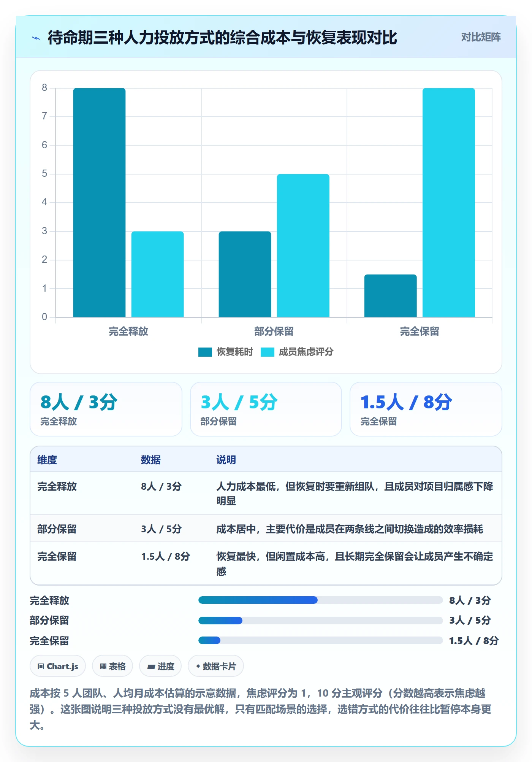Toggle the 成员焦虑评分 legend color box
Screen dimensions: 532x762
point(268,352)
